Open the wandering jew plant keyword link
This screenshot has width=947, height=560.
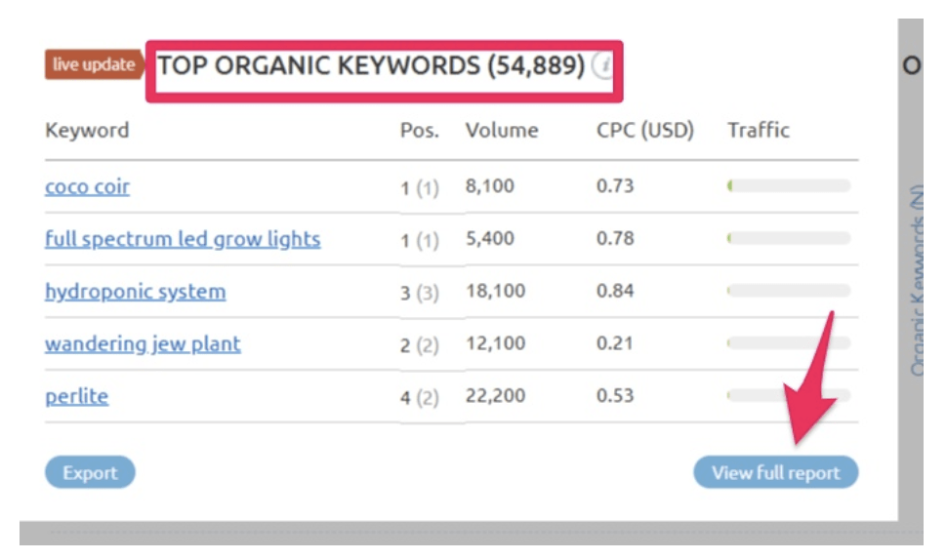(x=143, y=344)
